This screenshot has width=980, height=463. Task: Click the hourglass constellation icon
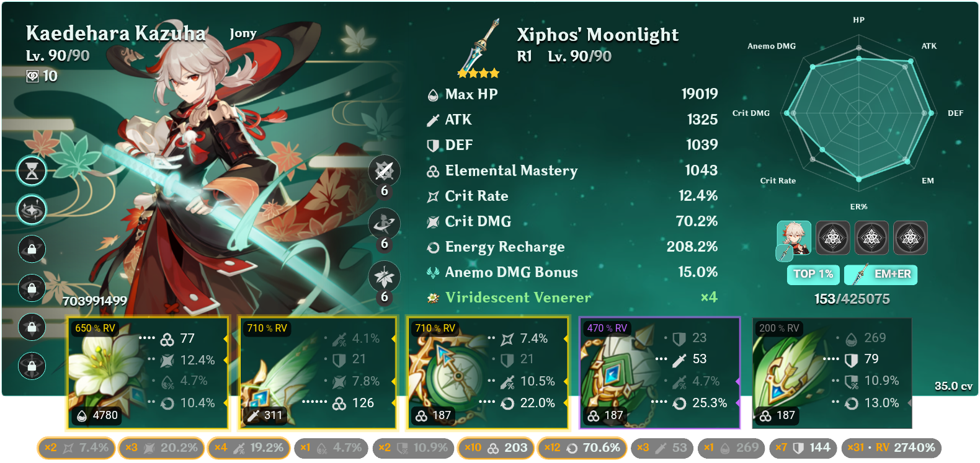point(32,171)
